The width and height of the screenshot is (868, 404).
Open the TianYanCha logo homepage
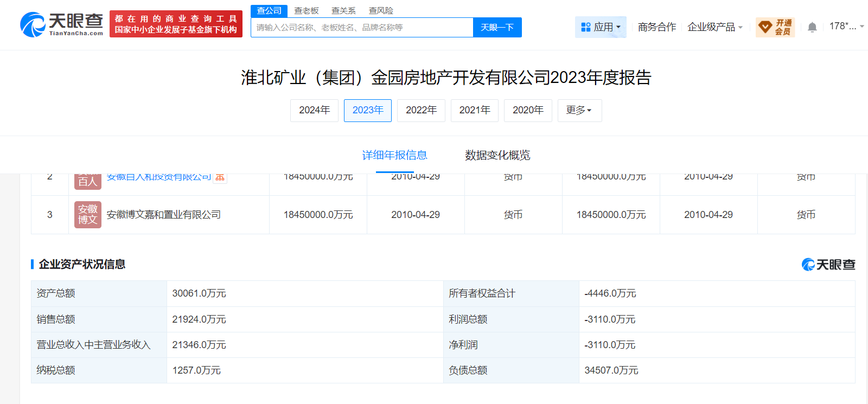[61, 24]
